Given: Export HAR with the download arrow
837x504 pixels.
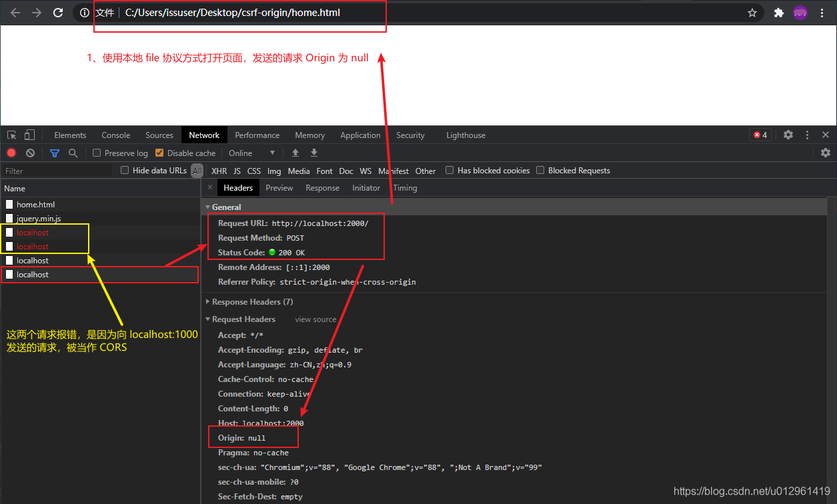Looking at the screenshot, I should coord(314,153).
